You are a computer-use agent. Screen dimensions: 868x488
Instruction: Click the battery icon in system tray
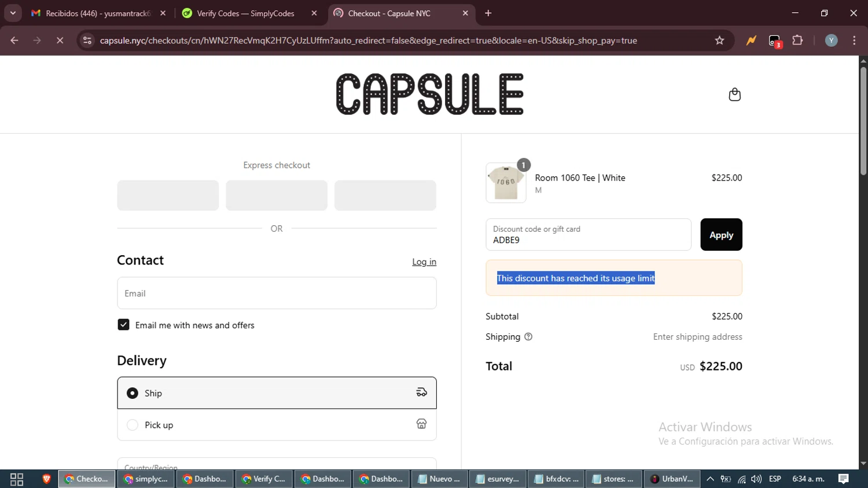(x=726, y=479)
